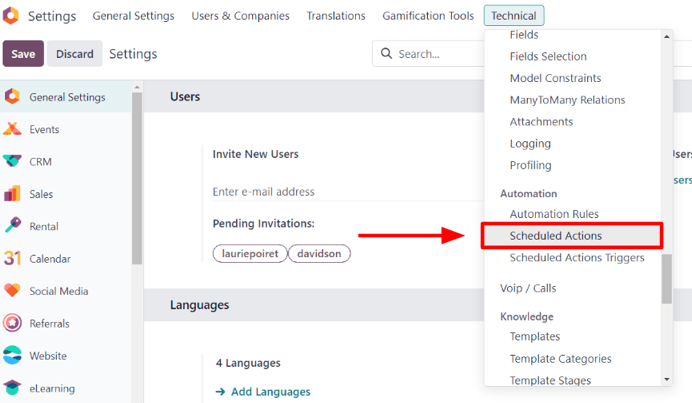Open the Calendar icon in sidebar
Screen dimensions: 692x403
click(x=12, y=259)
